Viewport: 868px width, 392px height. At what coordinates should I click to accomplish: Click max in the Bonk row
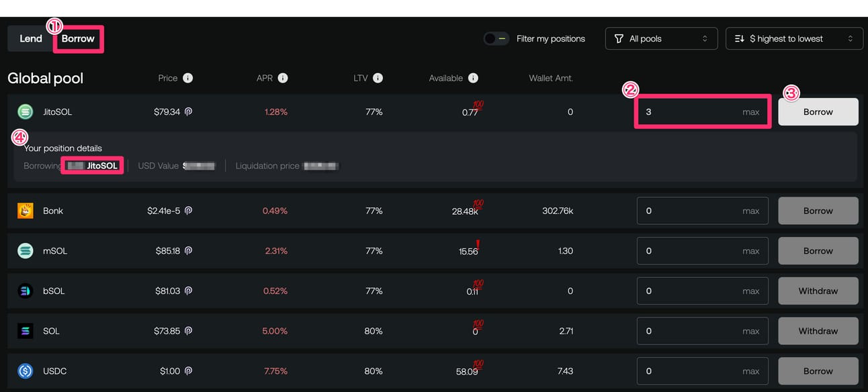pos(751,211)
